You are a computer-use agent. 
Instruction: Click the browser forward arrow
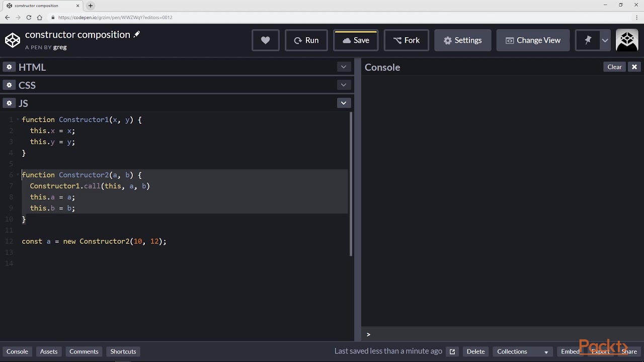pos(18,18)
